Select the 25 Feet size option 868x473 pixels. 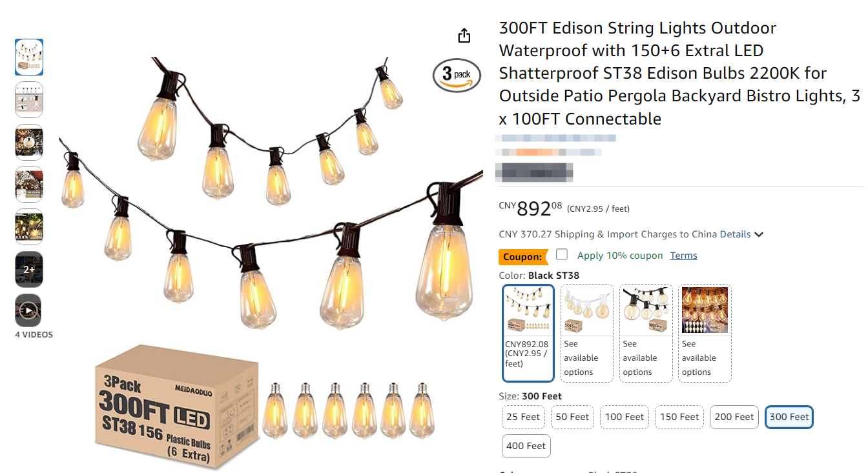[x=523, y=417]
